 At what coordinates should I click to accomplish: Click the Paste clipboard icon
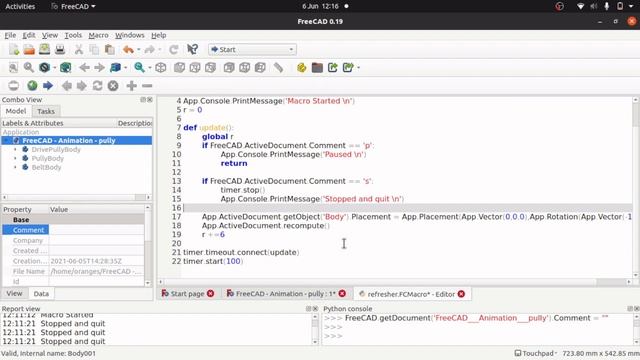pos(109,49)
